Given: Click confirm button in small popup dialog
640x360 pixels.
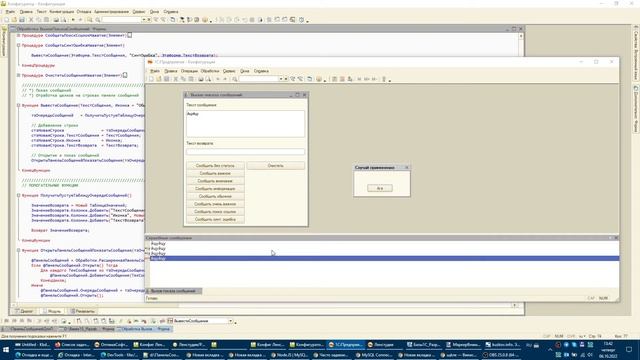Looking at the screenshot, I should tap(380, 188).
